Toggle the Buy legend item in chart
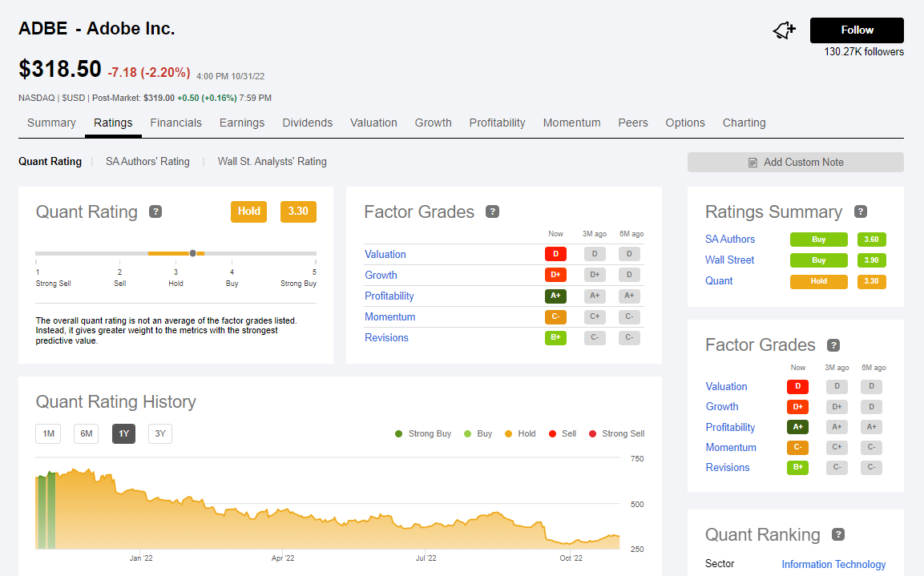The image size is (924, 576). click(x=478, y=433)
